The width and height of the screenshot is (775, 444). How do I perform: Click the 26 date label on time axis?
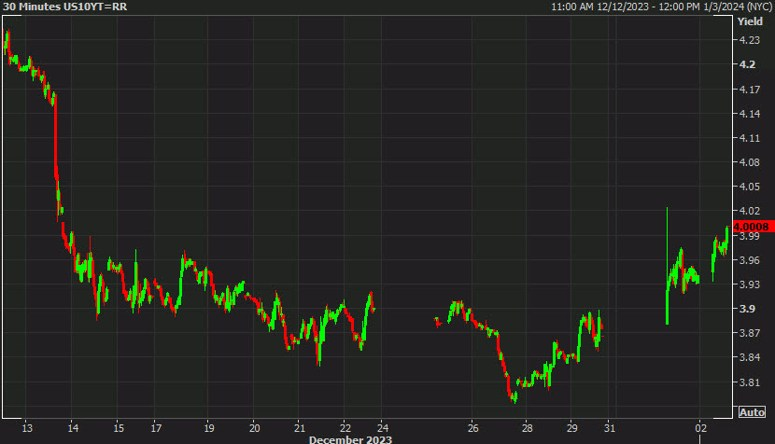[473, 428]
